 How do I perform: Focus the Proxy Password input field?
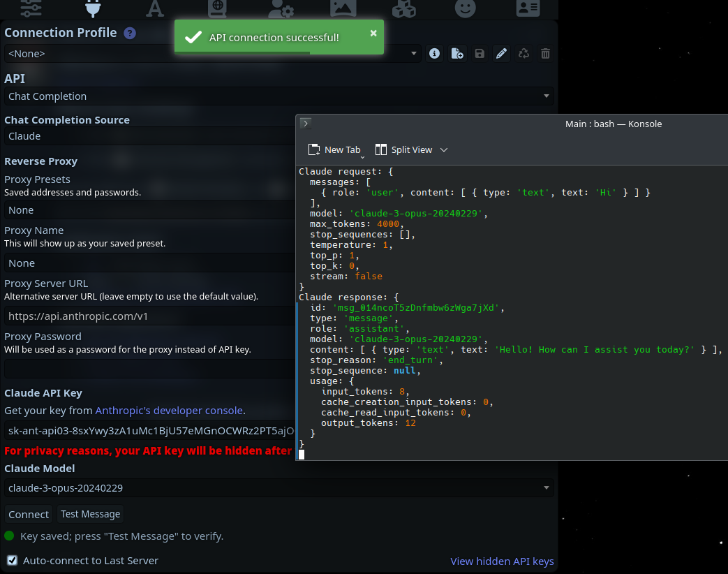(149, 369)
